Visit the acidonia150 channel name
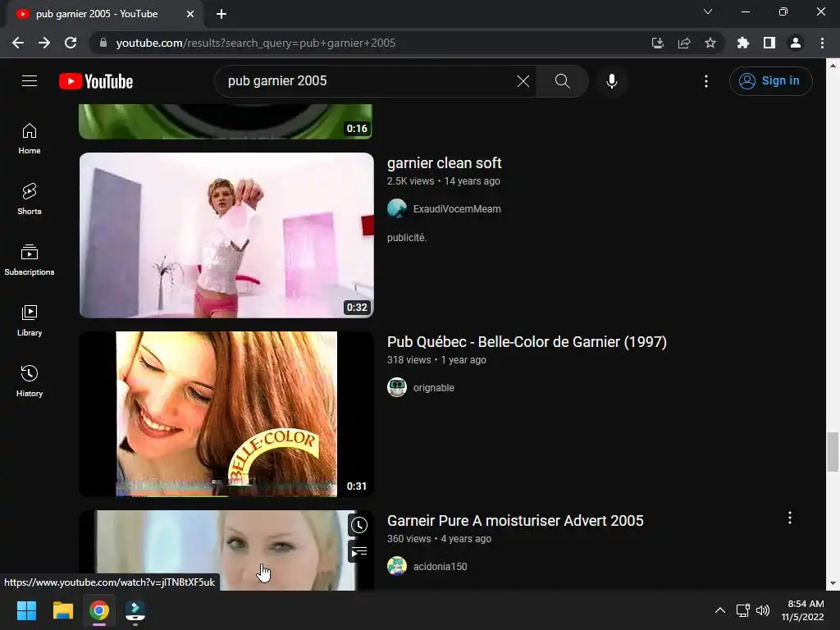This screenshot has height=630, width=840. 440,567
